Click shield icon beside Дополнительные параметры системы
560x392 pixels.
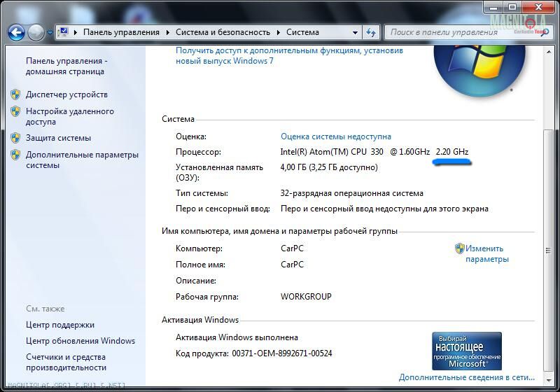click(x=15, y=155)
